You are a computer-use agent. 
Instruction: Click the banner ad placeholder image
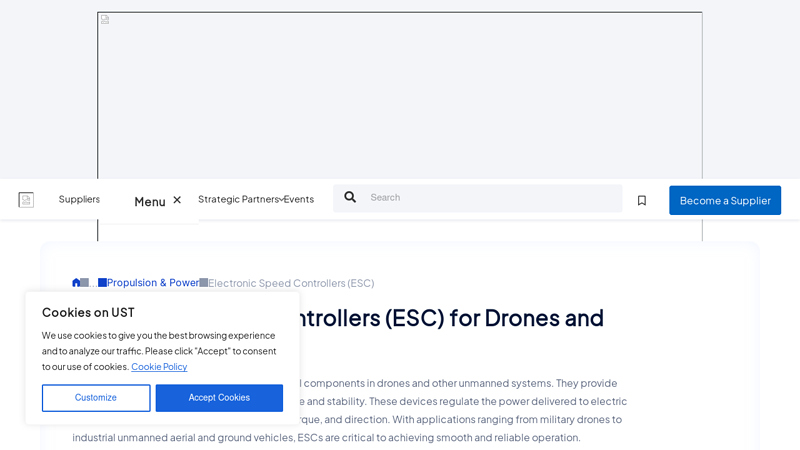pyautogui.click(x=400, y=95)
